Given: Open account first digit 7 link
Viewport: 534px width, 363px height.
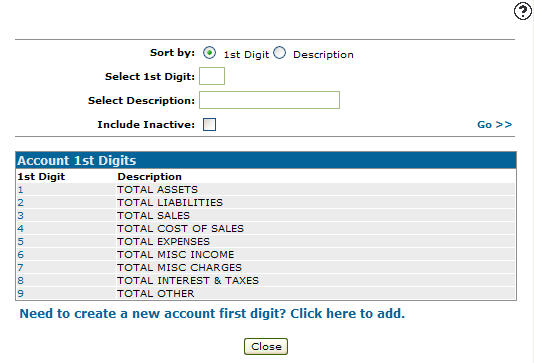Looking at the screenshot, I should pyautogui.click(x=20, y=267).
